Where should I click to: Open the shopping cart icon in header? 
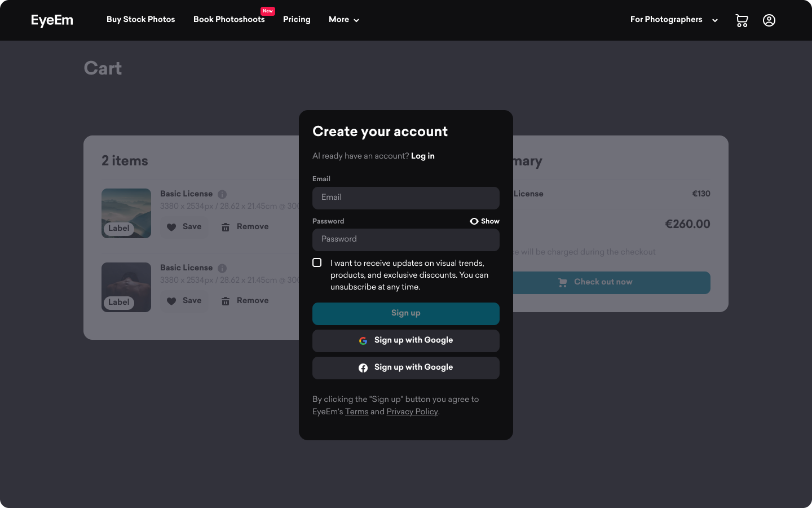[x=742, y=20]
